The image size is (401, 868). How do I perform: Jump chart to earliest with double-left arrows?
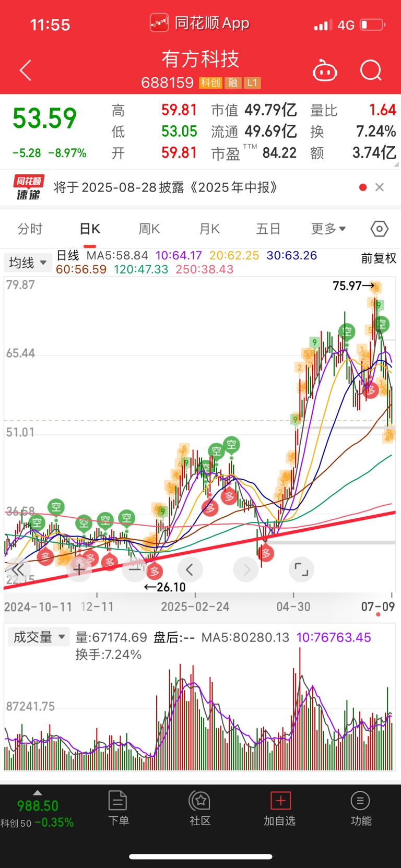pyautogui.click(x=18, y=569)
